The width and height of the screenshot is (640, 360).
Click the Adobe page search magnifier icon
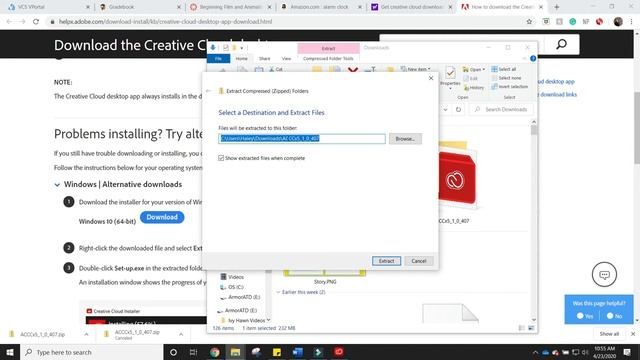click(x=562, y=44)
